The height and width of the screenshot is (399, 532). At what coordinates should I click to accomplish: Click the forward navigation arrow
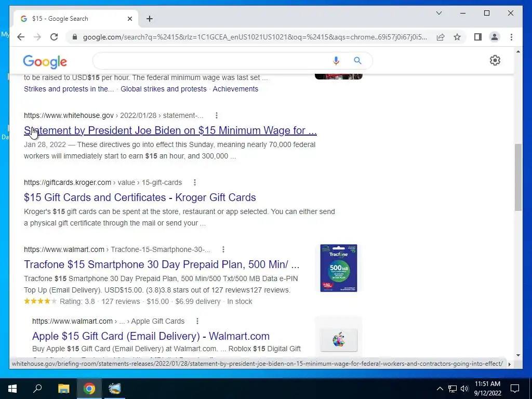(x=37, y=37)
